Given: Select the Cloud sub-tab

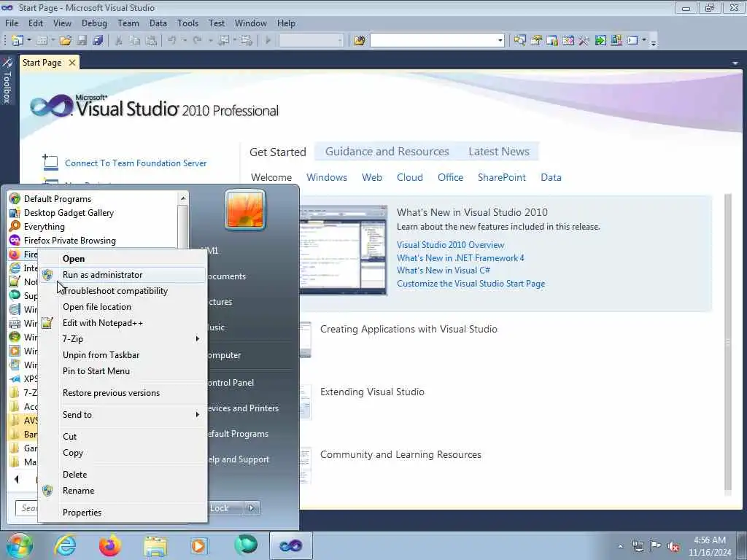Looking at the screenshot, I should click(x=410, y=177).
